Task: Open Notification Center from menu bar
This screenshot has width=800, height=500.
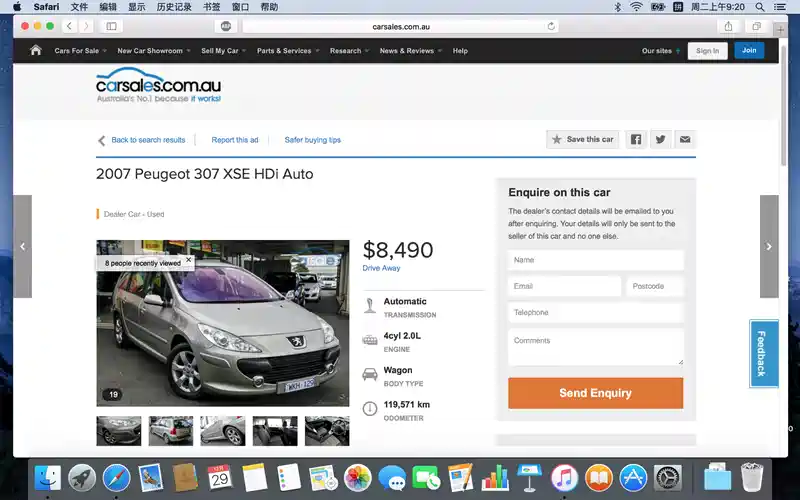Action: tap(780, 7)
